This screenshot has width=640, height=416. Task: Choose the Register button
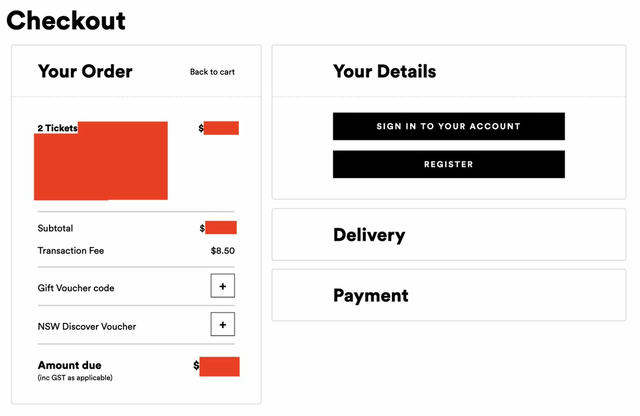click(449, 164)
